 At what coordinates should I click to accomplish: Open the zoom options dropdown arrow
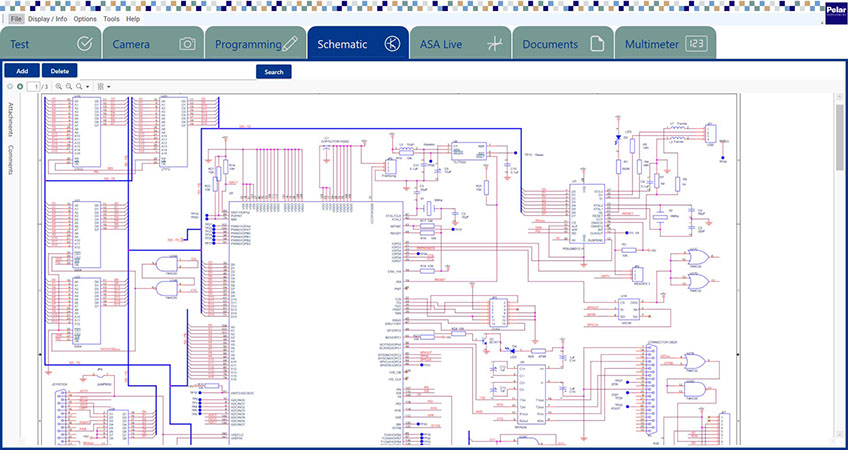(x=88, y=86)
